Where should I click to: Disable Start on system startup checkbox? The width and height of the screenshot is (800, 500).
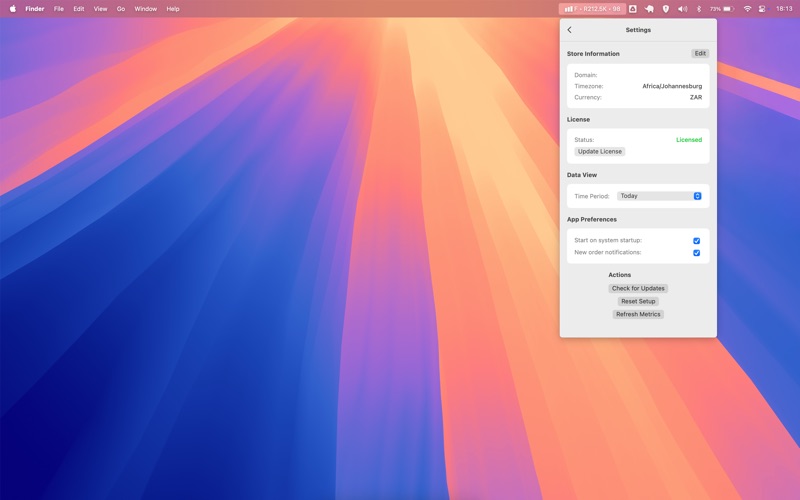point(696,241)
